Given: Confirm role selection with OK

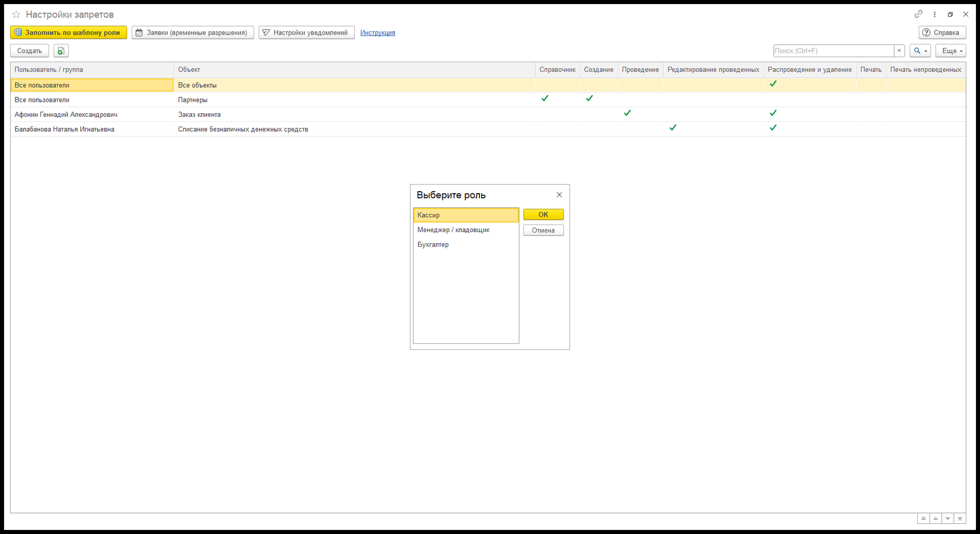Looking at the screenshot, I should point(543,215).
